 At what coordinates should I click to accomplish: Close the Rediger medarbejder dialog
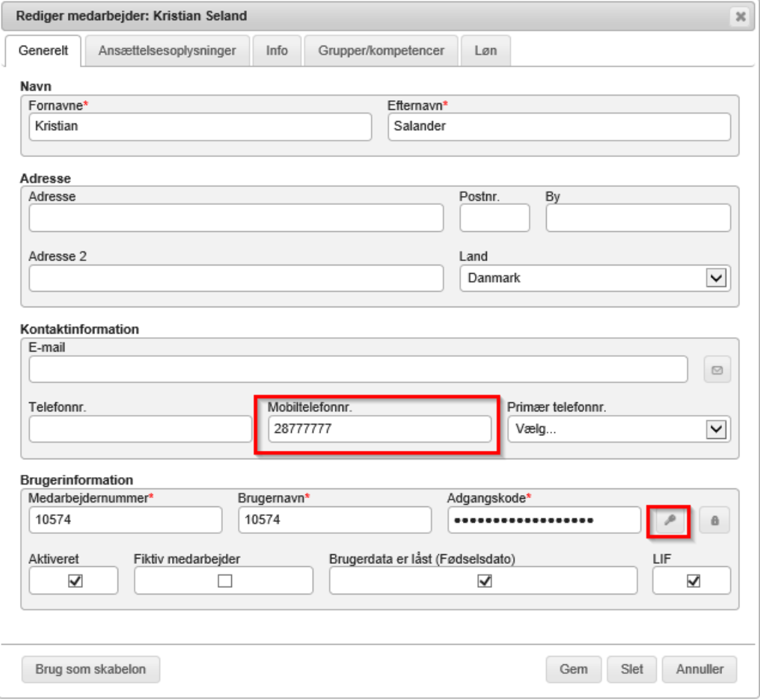click(x=741, y=16)
